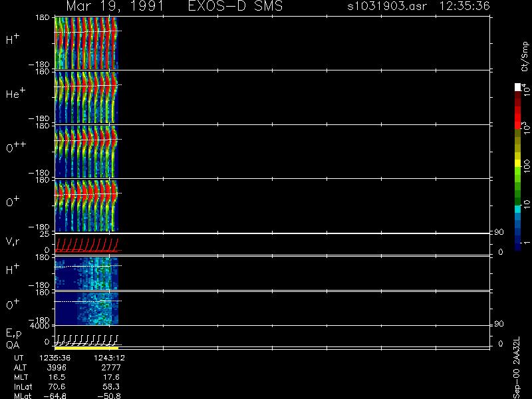Select the MLT row label
The image size is (532, 399).
coord(21,377)
